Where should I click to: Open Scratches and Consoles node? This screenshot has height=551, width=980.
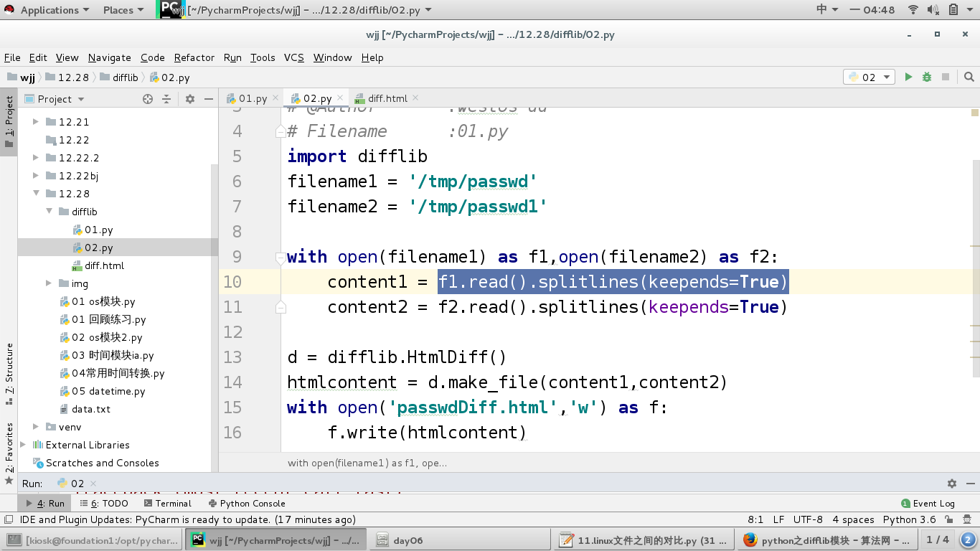click(102, 463)
